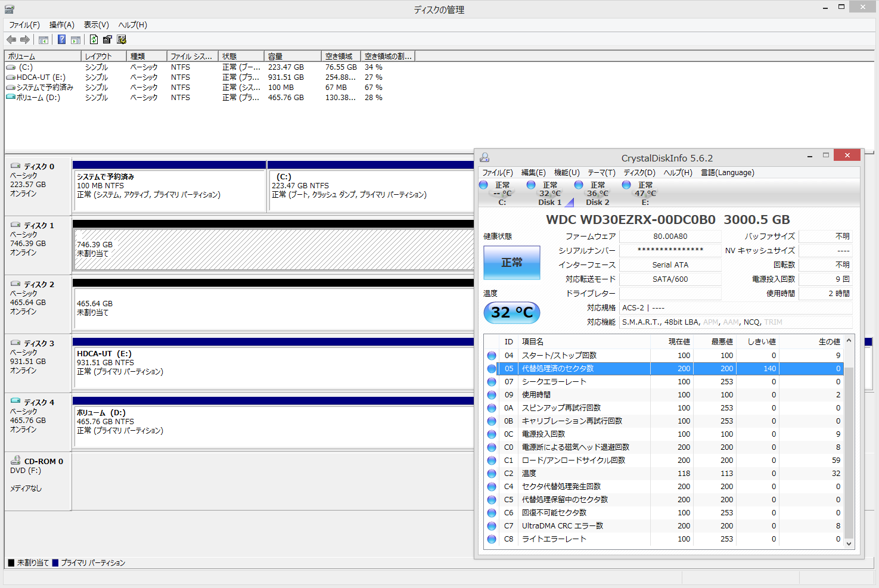879x588 pixels.
Task: Open the 機能(U) menu in CrystalDiskInfo
Action: [567, 173]
